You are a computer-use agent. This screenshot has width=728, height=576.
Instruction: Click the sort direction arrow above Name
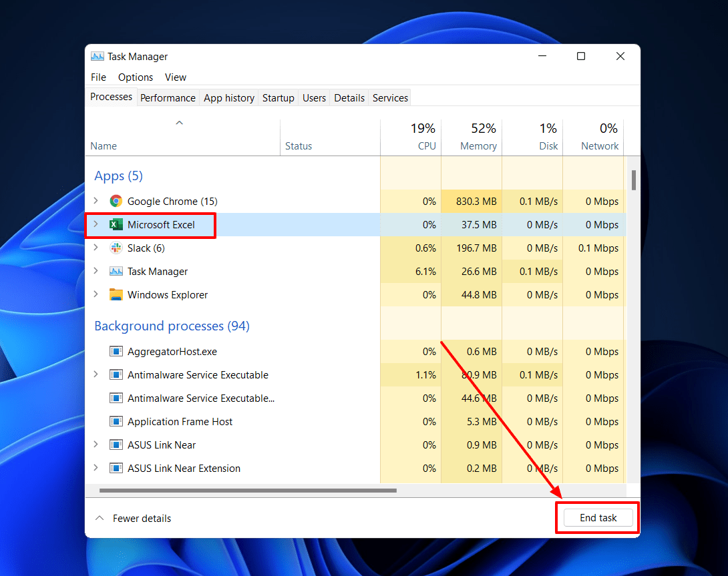pos(179,123)
